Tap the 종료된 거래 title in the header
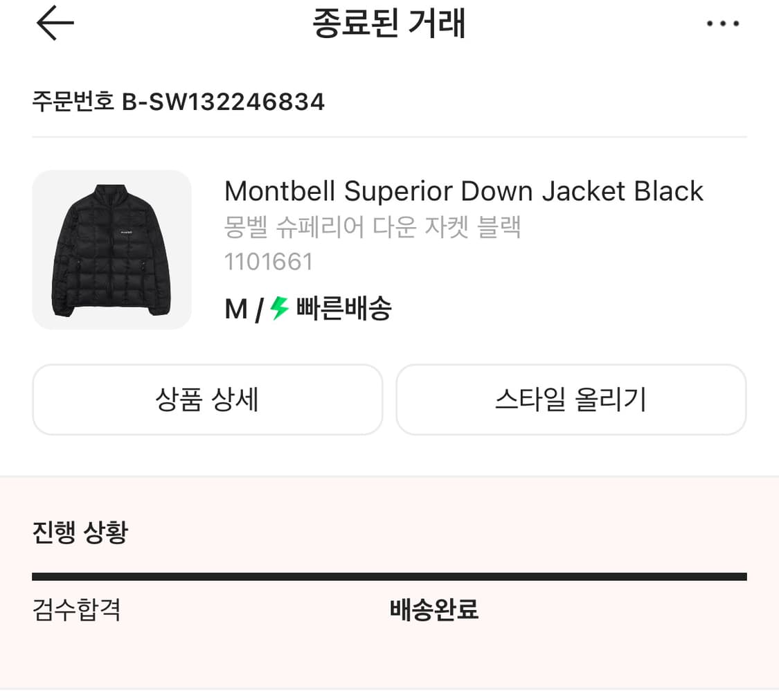The image size is (779, 700). click(x=389, y=23)
